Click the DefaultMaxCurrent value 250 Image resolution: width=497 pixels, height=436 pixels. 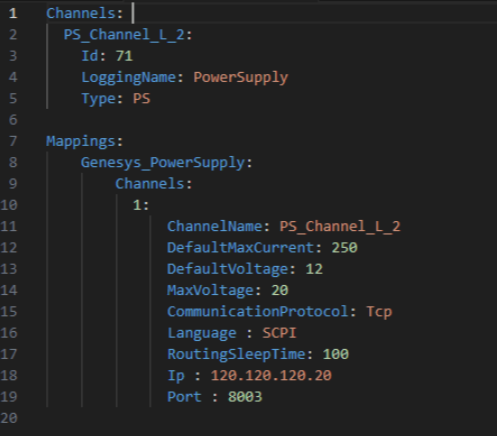point(344,248)
